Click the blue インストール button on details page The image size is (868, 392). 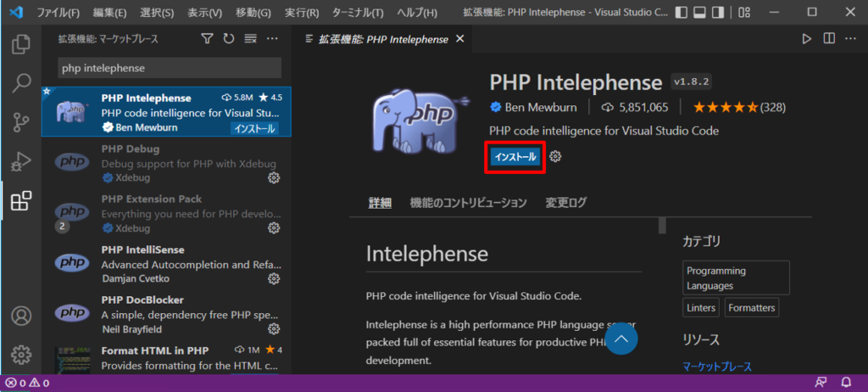click(515, 158)
